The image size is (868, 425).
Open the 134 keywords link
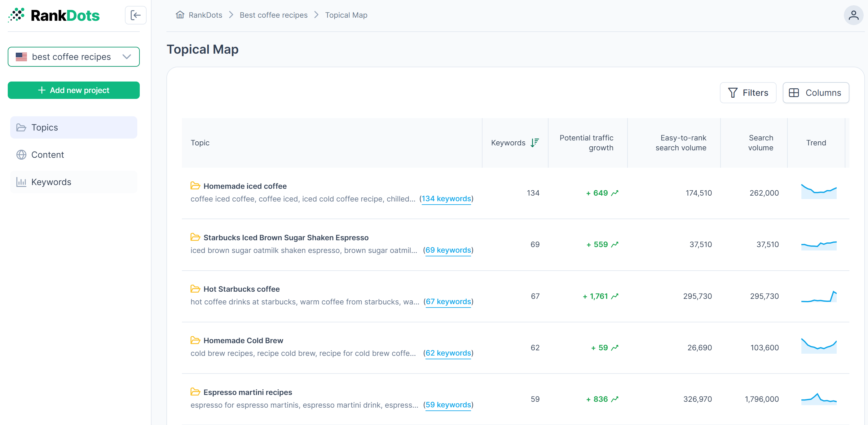click(446, 199)
